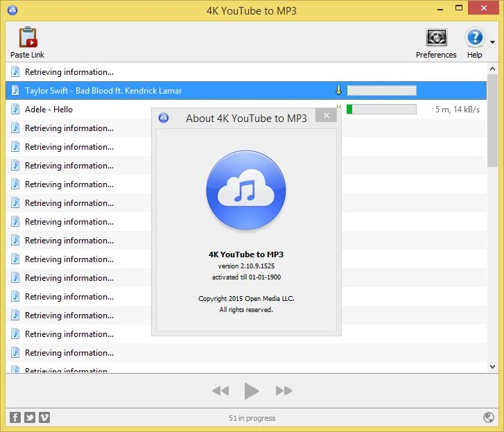The height and width of the screenshot is (432, 504).
Task: Click the scroll up arrow of the list
Action: coord(492,69)
